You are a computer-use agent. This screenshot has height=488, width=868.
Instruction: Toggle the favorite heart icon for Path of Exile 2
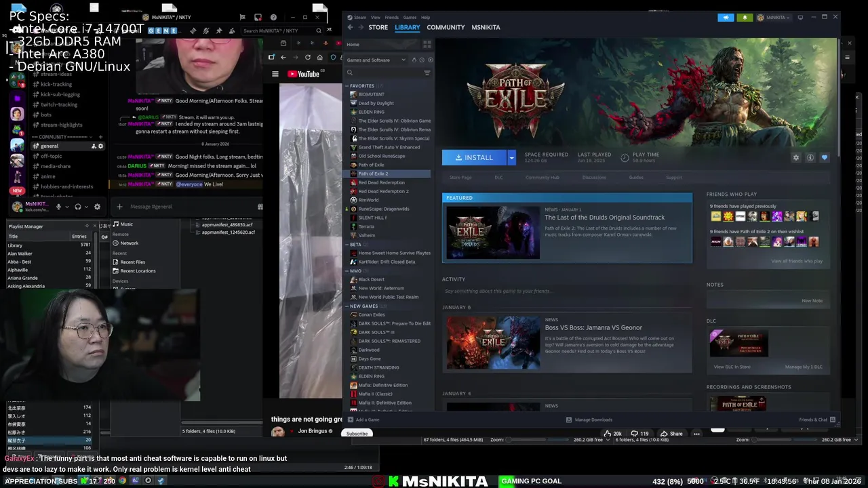[x=825, y=157]
